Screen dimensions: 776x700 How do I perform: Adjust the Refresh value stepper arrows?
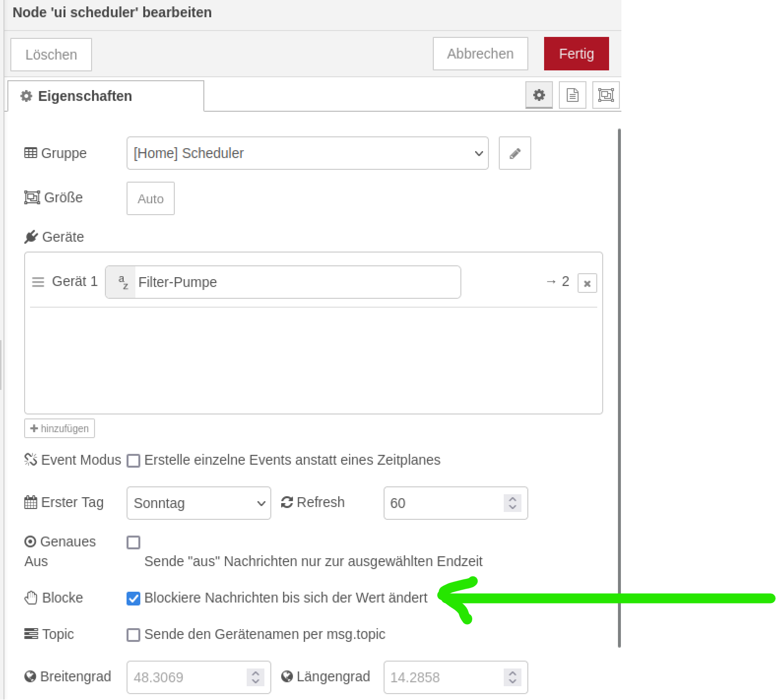(513, 503)
